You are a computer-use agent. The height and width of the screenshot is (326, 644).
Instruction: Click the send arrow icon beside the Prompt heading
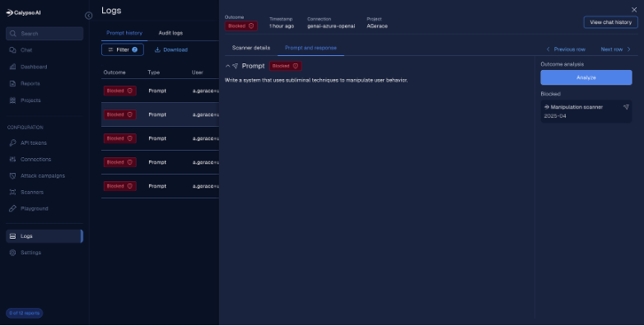[x=236, y=66]
